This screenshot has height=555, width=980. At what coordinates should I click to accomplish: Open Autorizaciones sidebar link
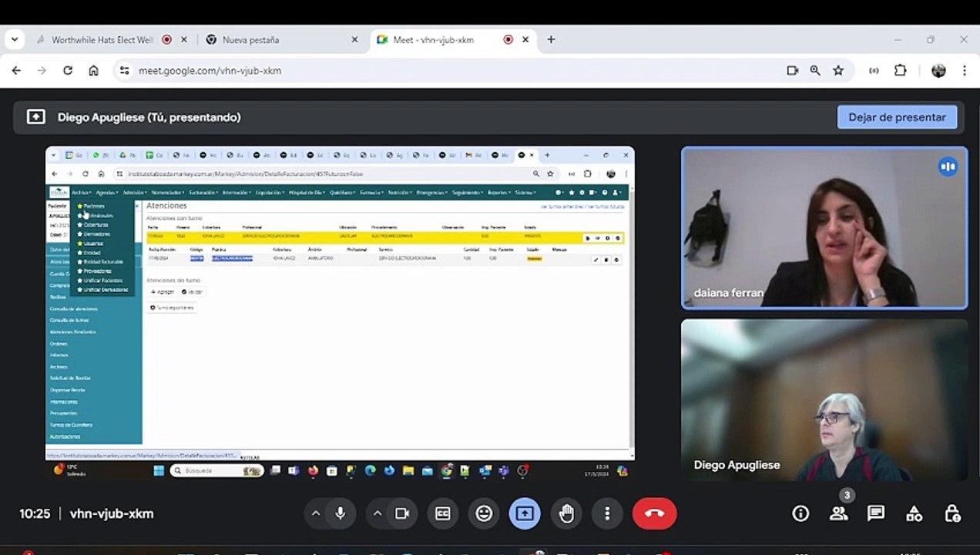click(x=65, y=436)
